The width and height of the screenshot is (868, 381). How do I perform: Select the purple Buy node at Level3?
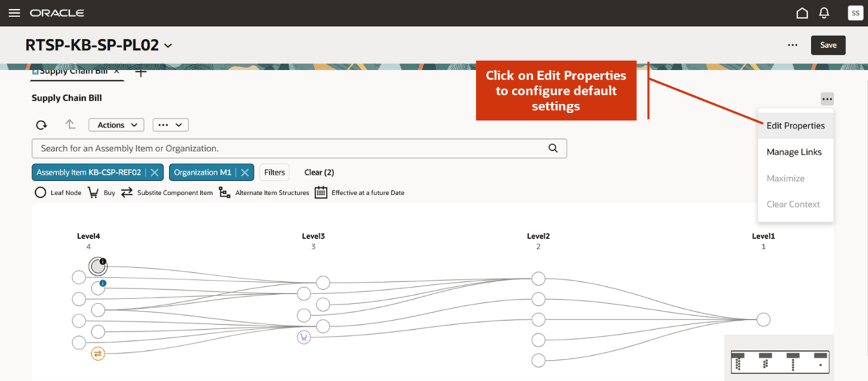click(303, 339)
